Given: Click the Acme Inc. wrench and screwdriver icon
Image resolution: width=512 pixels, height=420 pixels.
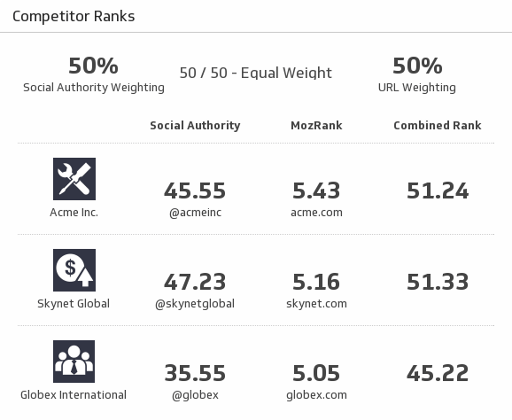Looking at the screenshot, I should 75,179.
